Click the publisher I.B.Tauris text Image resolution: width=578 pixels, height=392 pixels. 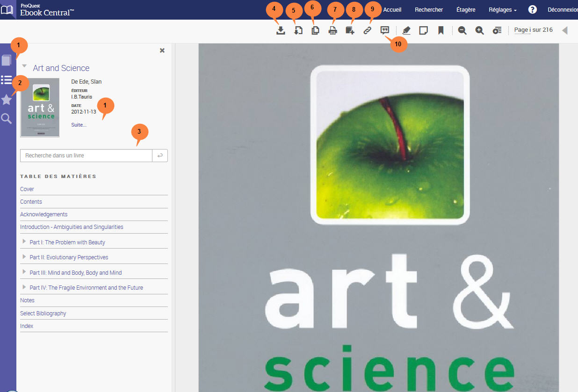click(x=81, y=97)
